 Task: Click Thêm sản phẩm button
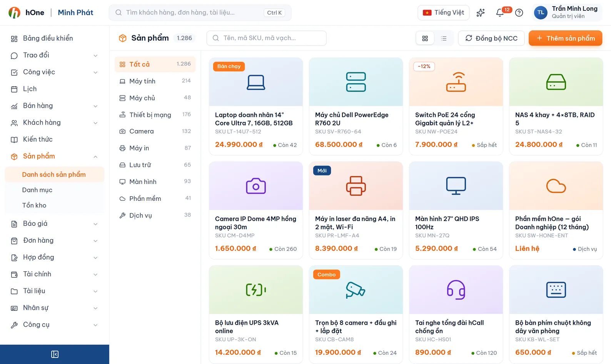coord(565,38)
